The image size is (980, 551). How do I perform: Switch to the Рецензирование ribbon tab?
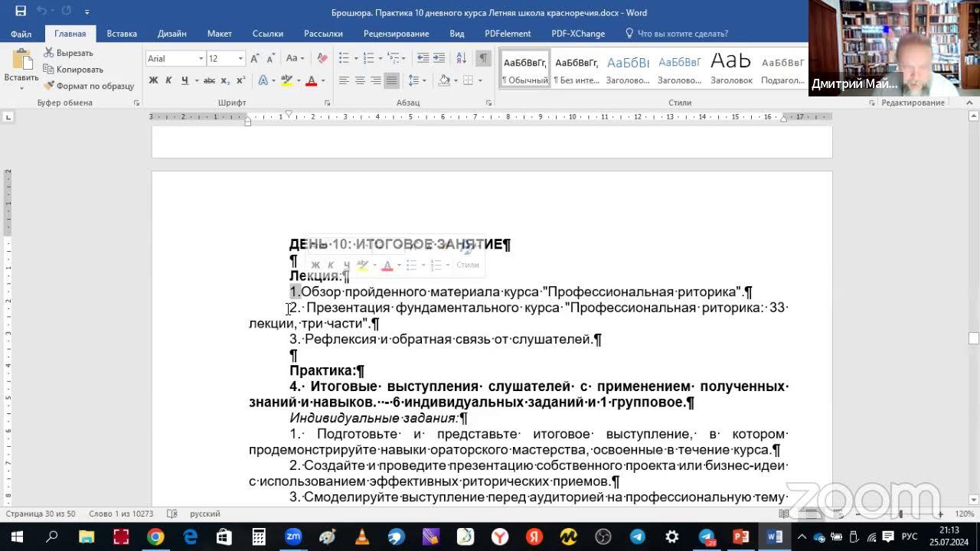396,34
